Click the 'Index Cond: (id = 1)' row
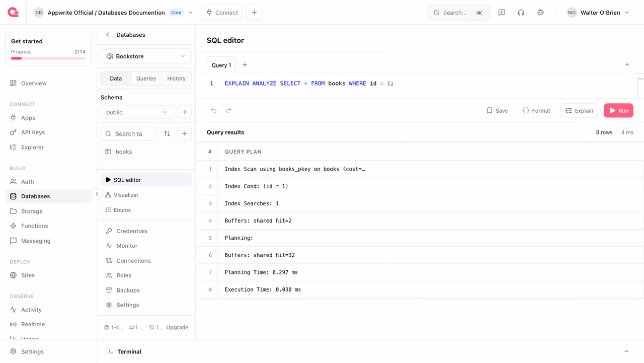 (420, 186)
